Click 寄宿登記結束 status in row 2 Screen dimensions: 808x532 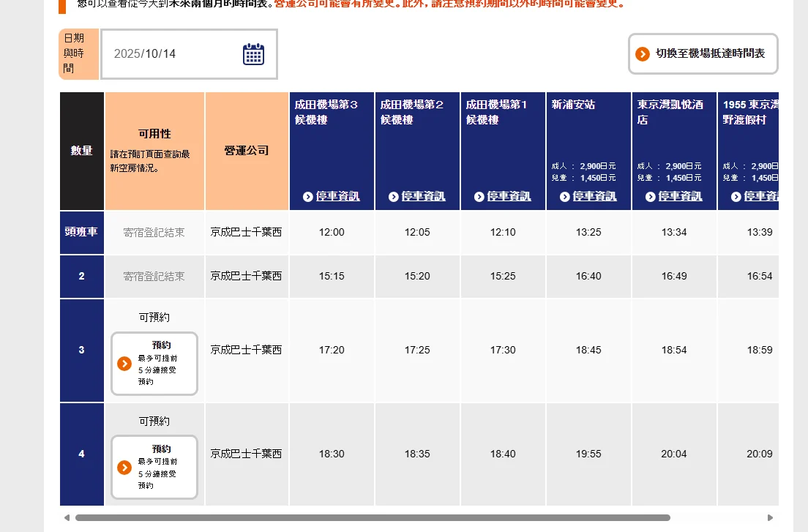click(x=154, y=276)
